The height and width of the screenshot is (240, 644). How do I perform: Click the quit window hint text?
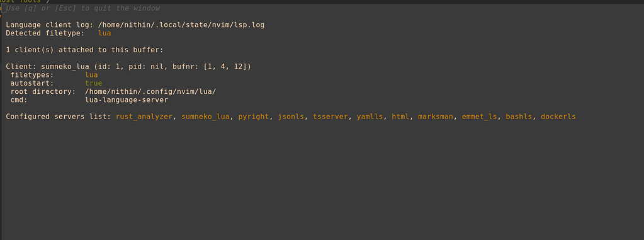click(x=83, y=8)
